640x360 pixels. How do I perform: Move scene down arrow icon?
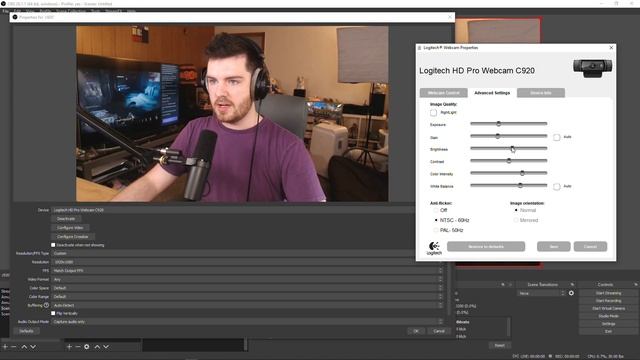coord(33,347)
